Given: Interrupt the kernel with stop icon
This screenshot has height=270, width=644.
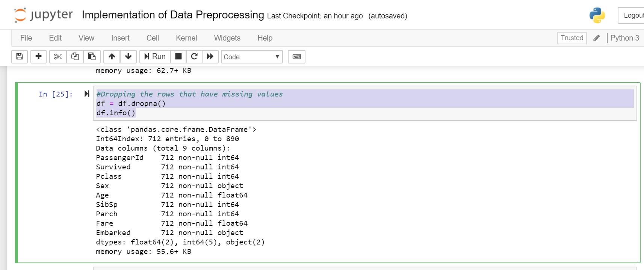Looking at the screenshot, I should 178,57.
